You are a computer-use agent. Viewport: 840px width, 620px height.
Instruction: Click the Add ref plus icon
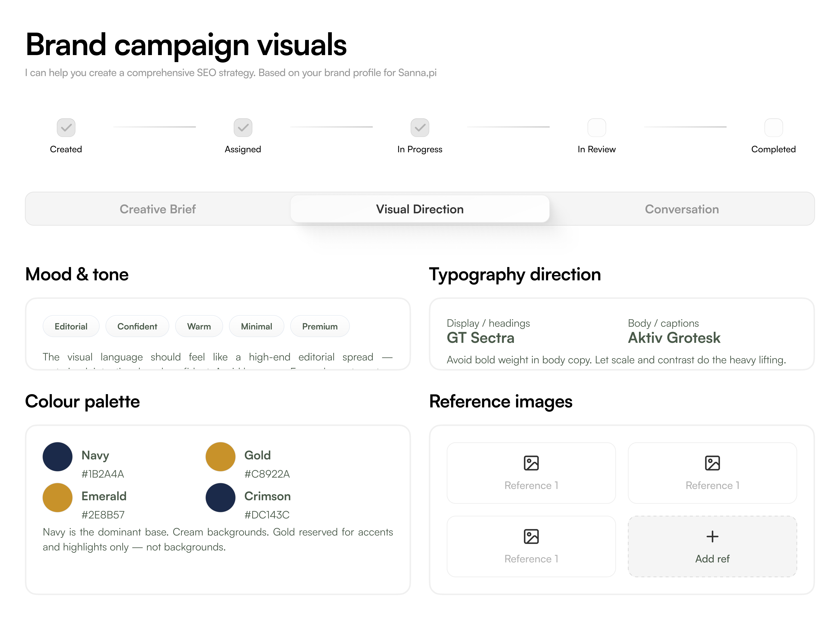click(x=712, y=537)
